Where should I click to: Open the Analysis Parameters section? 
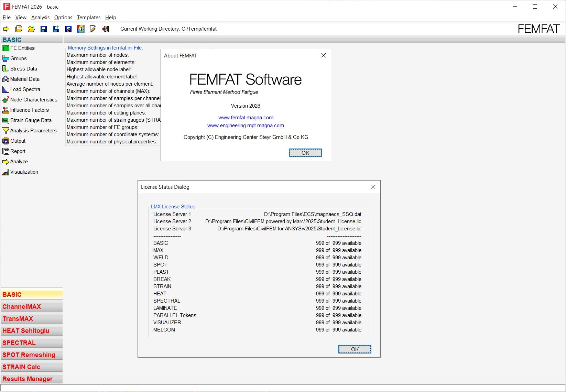point(30,131)
